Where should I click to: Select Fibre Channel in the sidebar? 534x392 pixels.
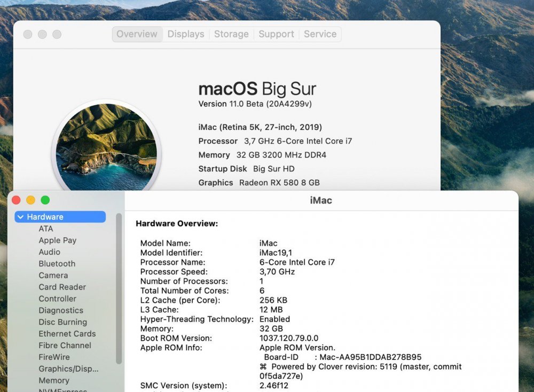pyautogui.click(x=65, y=346)
